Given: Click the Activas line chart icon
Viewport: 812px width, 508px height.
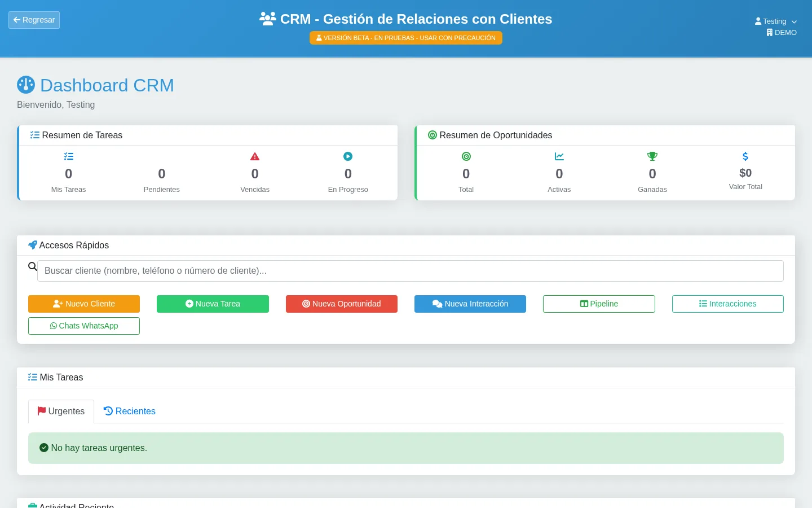Looking at the screenshot, I should (559, 156).
